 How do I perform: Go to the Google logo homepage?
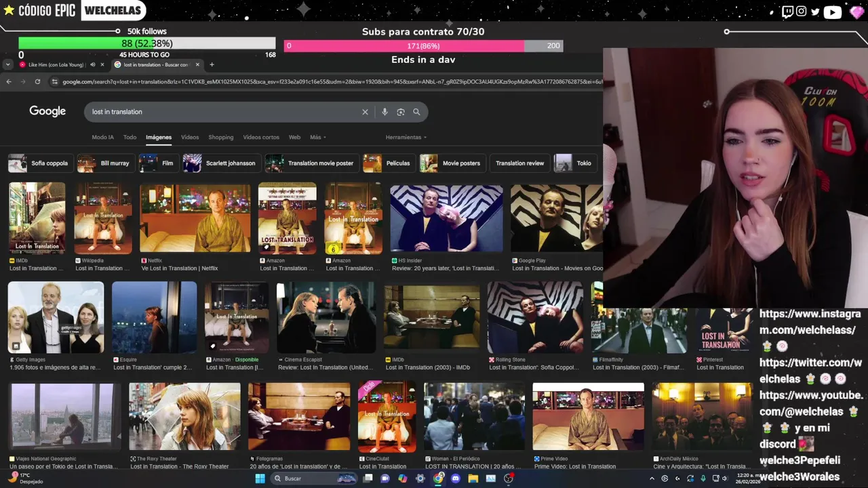pos(47,111)
